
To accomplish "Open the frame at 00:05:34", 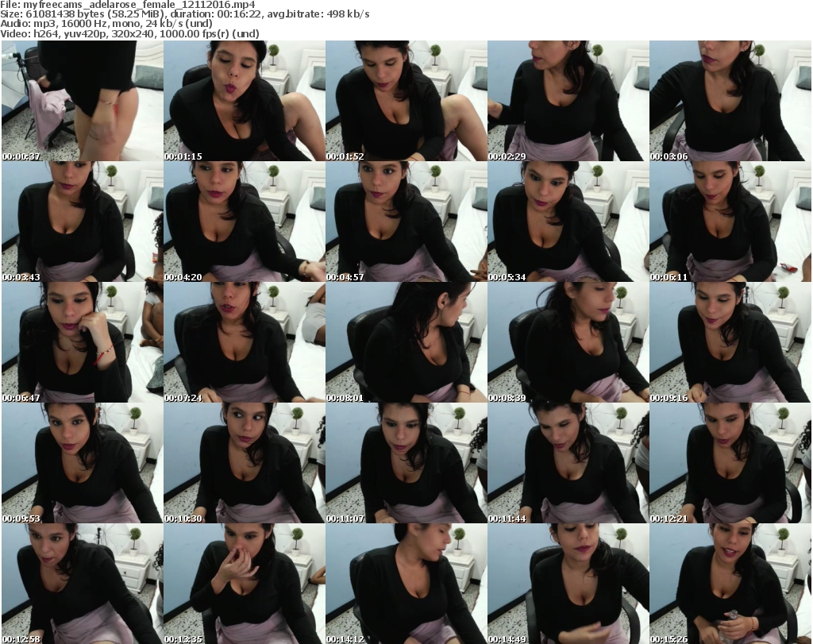I will [x=568, y=222].
